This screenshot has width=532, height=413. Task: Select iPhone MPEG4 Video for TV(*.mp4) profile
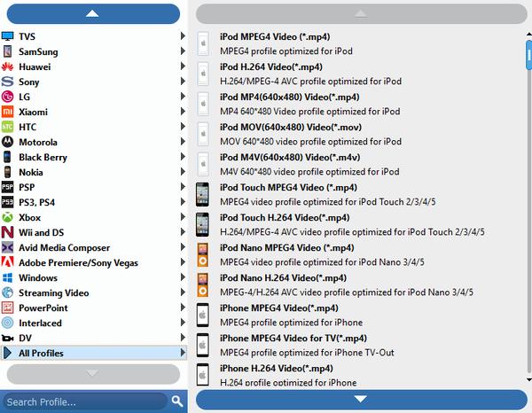tap(358, 345)
